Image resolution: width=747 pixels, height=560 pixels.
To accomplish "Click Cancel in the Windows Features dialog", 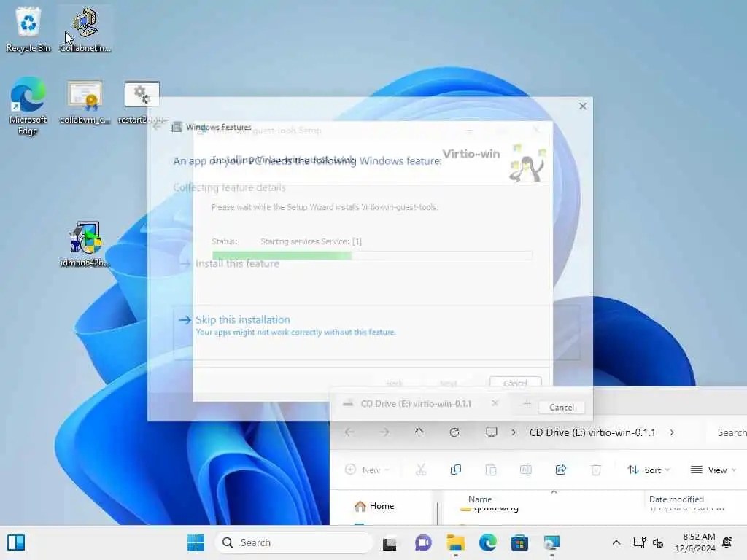I will coord(562,407).
